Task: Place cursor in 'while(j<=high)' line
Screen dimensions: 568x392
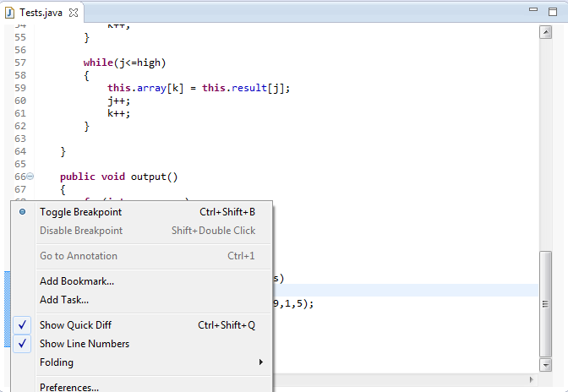Action: [x=124, y=63]
